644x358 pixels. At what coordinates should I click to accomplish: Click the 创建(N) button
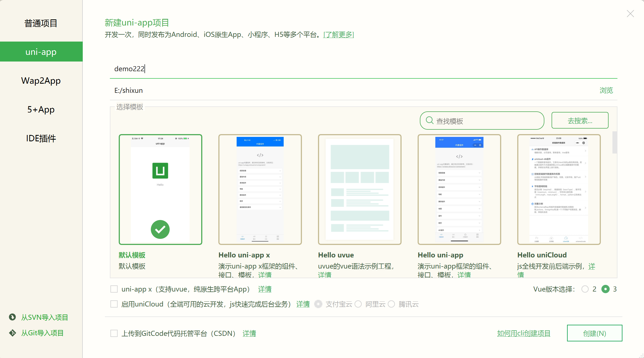click(x=594, y=333)
